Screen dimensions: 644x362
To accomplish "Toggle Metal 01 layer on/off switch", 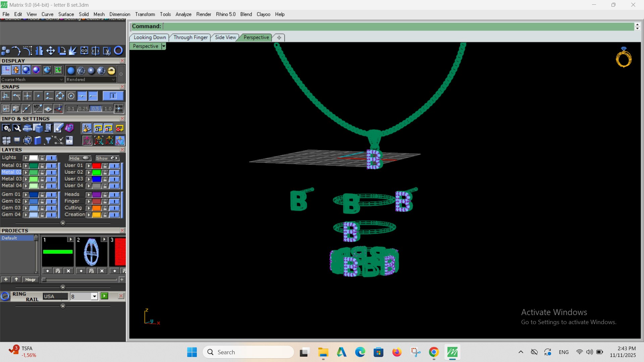I will (x=51, y=166).
